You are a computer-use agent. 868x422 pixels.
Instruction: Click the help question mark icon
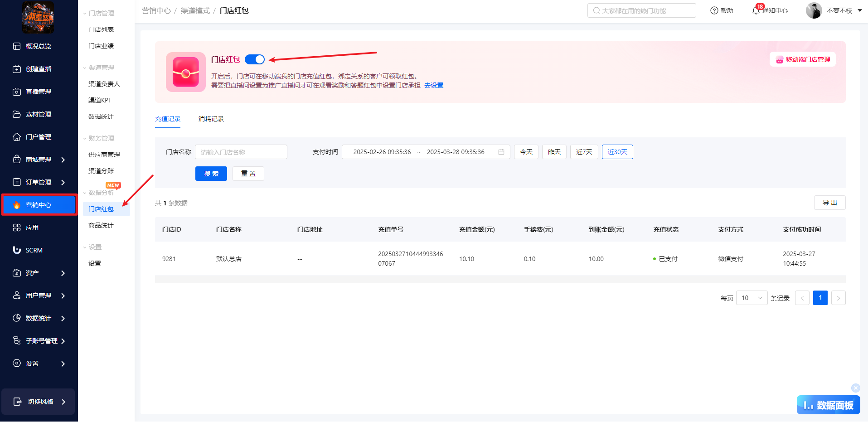(714, 10)
